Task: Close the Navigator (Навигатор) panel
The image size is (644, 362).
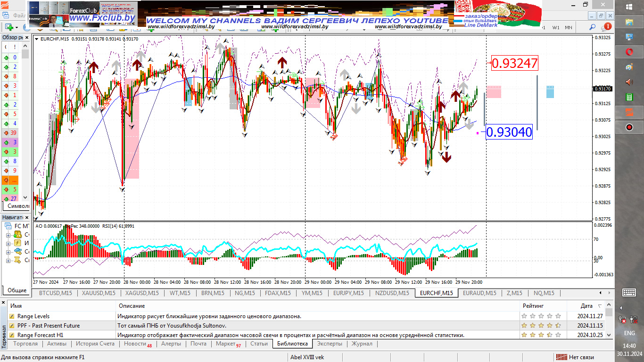Action: click(26, 217)
